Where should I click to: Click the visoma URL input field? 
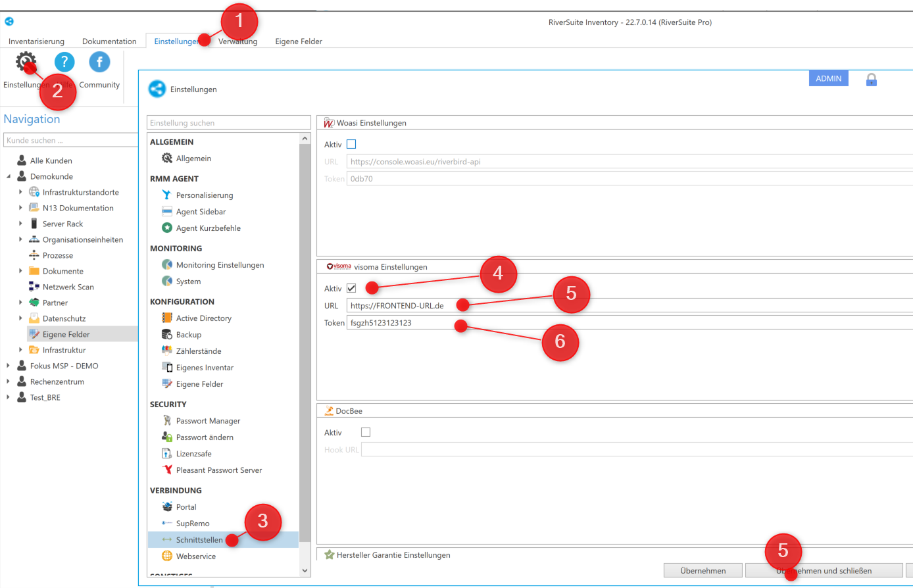click(629, 305)
